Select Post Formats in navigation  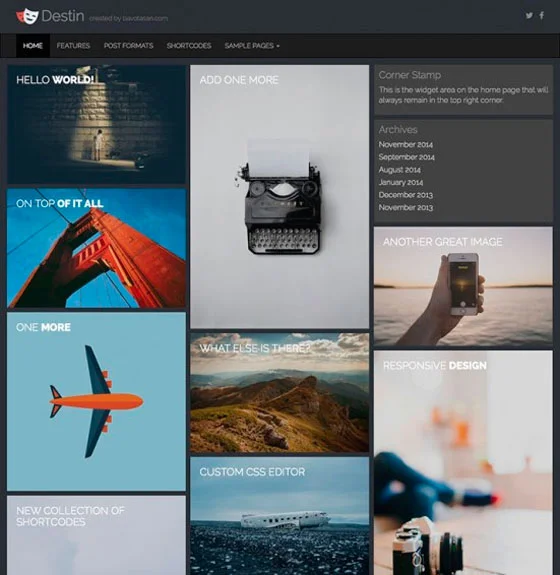coord(128,46)
